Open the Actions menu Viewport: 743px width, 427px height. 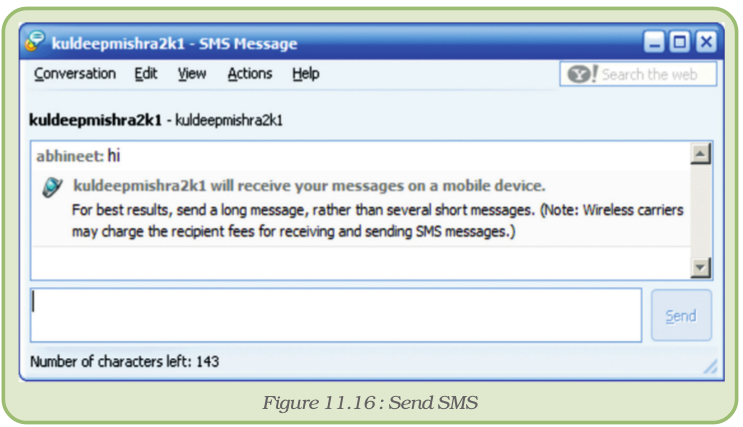(x=250, y=74)
